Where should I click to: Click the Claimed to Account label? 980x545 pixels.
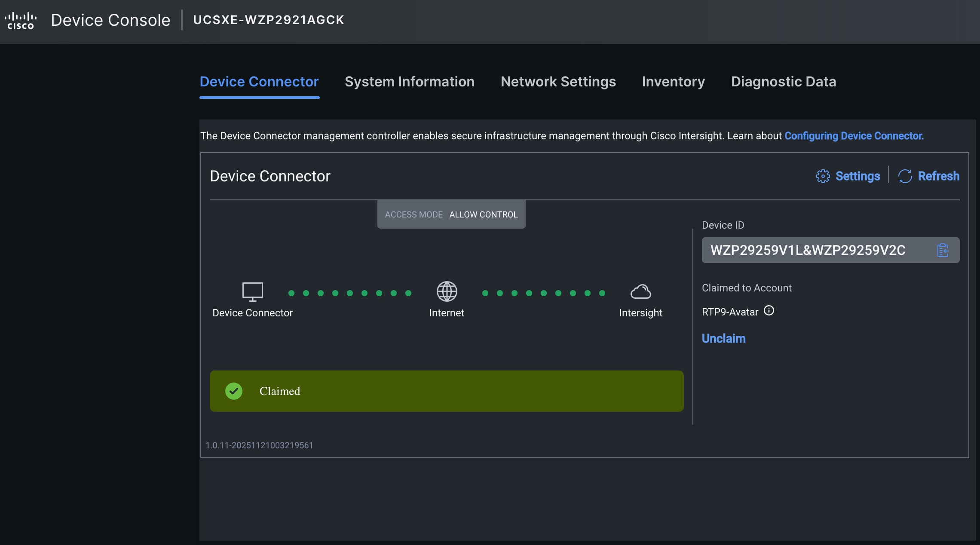click(x=747, y=288)
